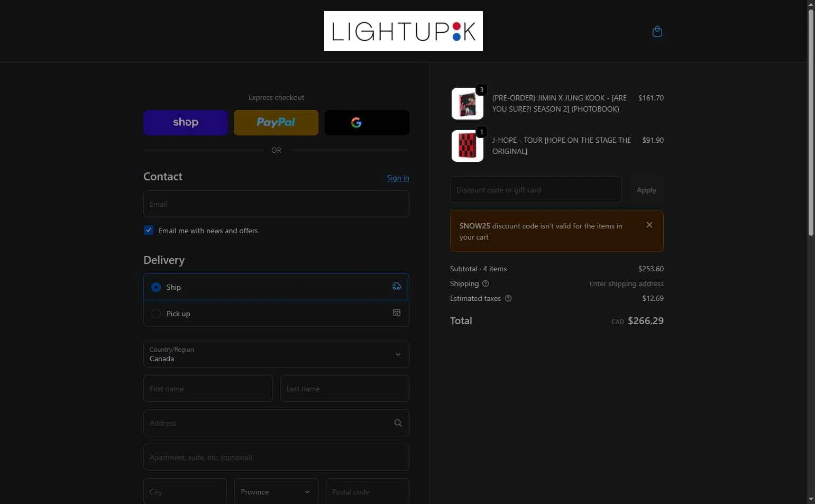
Task: Focus the Address field
Action: 276,423
